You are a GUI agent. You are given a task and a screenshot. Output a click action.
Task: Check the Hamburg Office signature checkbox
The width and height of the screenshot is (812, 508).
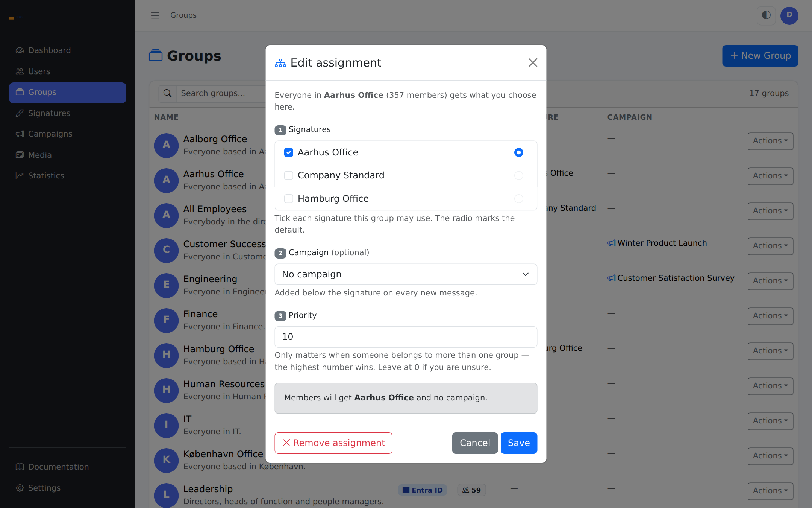click(x=289, y=199)
